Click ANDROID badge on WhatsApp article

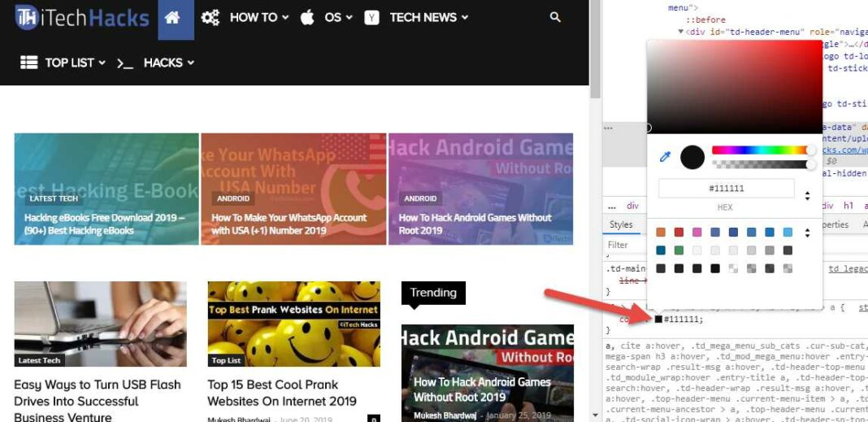point(233,198)
